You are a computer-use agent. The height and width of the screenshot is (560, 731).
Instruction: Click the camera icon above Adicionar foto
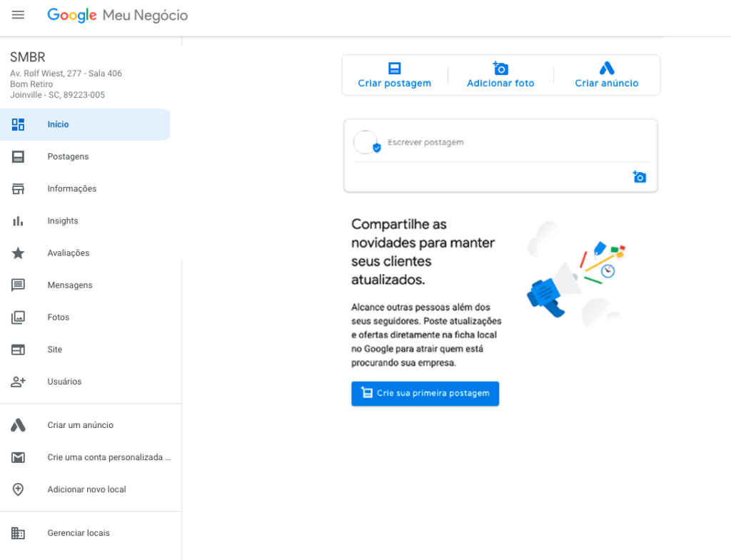coord(500,68)
